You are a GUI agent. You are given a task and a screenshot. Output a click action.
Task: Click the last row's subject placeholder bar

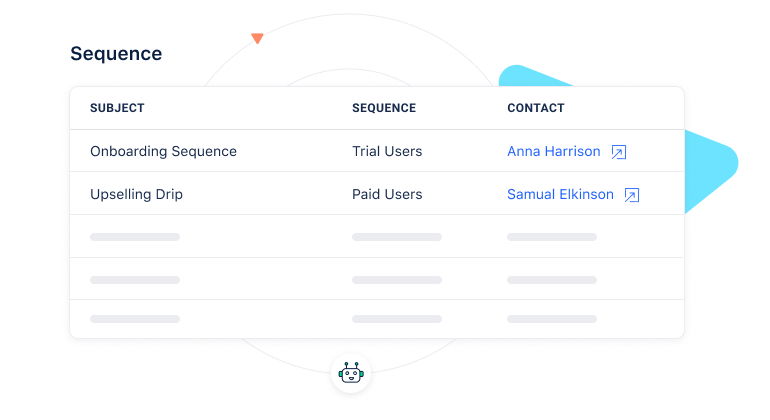(135, 319)
